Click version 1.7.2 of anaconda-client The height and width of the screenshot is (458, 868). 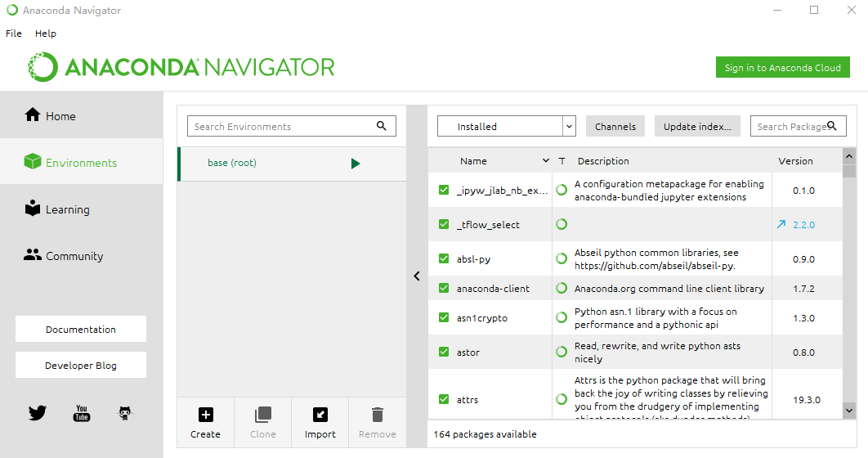pyautogui.click(x=803, y=289)
